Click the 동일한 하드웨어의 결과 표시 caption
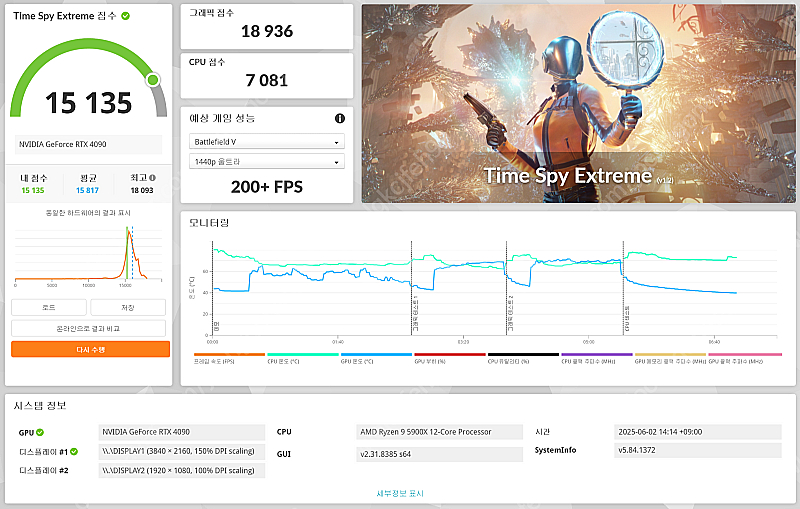This screenshot has width=800, height=509. 88,213
